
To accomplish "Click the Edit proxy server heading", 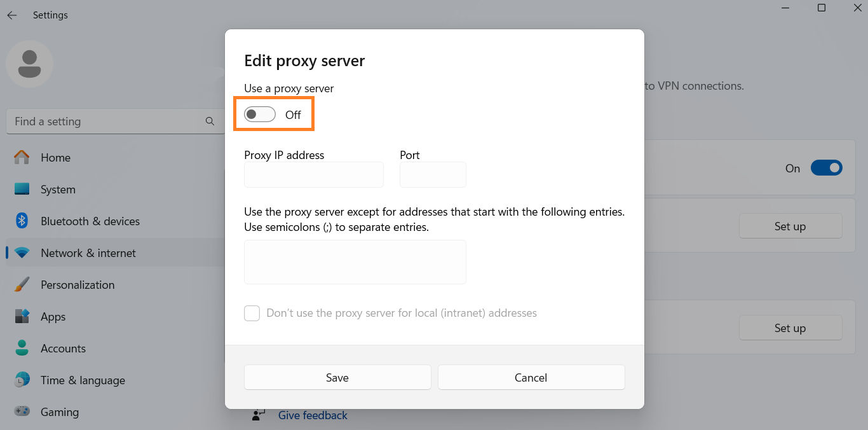I will click(x=304, y=61).
